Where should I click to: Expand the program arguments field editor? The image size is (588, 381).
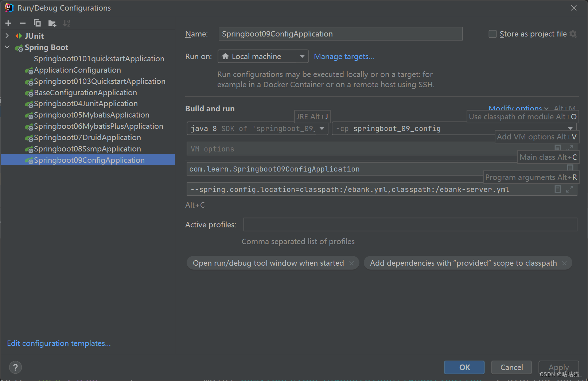pyautogui.click(x=570, y=189)
